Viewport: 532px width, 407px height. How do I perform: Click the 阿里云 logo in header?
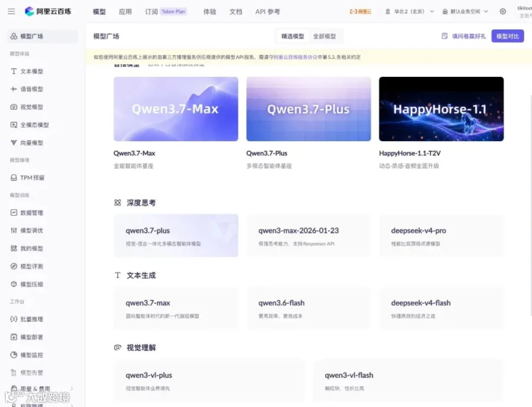click(x=361, y=12)
